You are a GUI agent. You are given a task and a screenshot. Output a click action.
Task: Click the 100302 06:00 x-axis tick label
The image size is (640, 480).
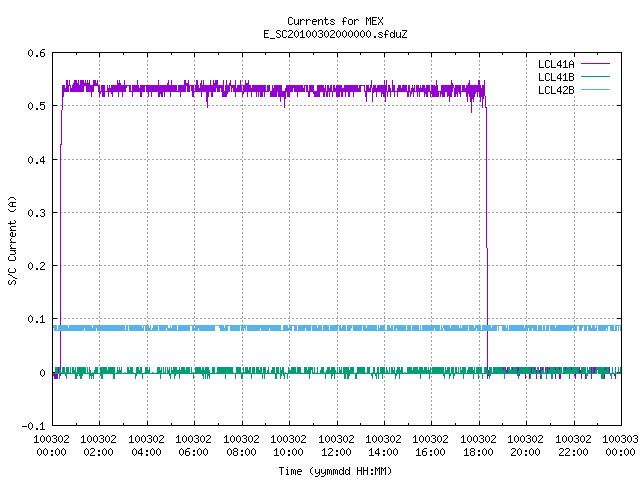pyautogui.click(x=193, y=446)
